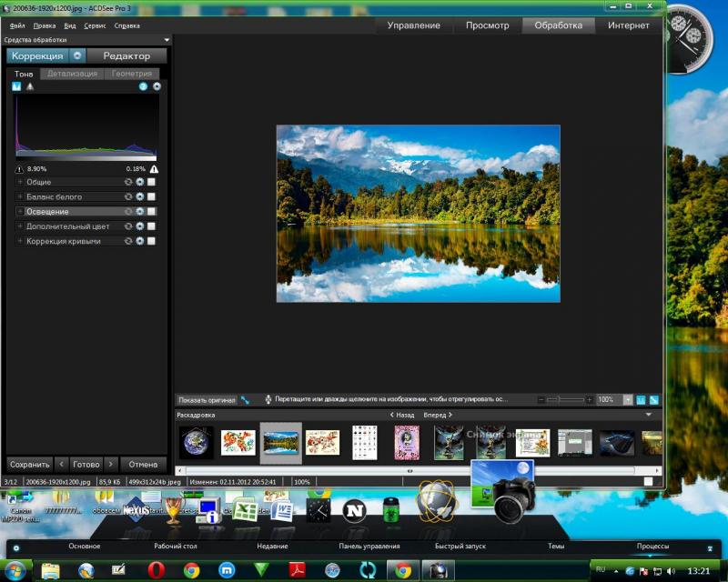Open gear options for Баланс белого

click(x=140, y=196)
